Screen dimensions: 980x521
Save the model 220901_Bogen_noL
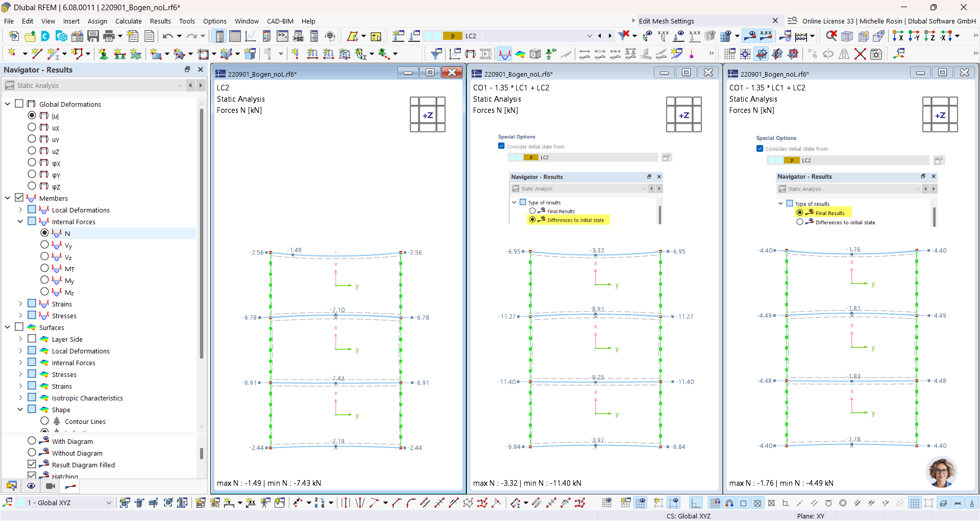click(93, 36)
